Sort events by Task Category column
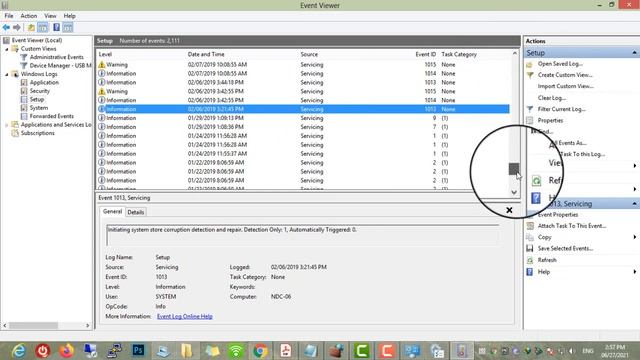This screenshot has height=360, width=640. coord(459,54)
